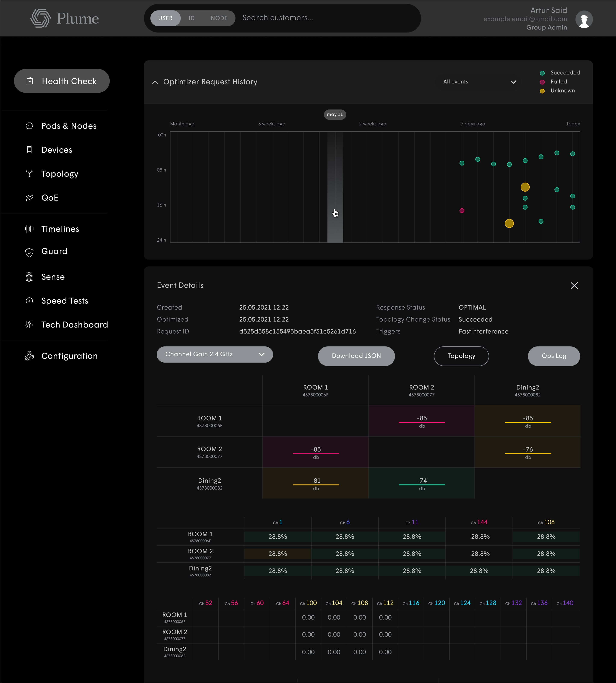616x683 pixels.
Task: Click the Ch 144 column header
Action: 479,522
